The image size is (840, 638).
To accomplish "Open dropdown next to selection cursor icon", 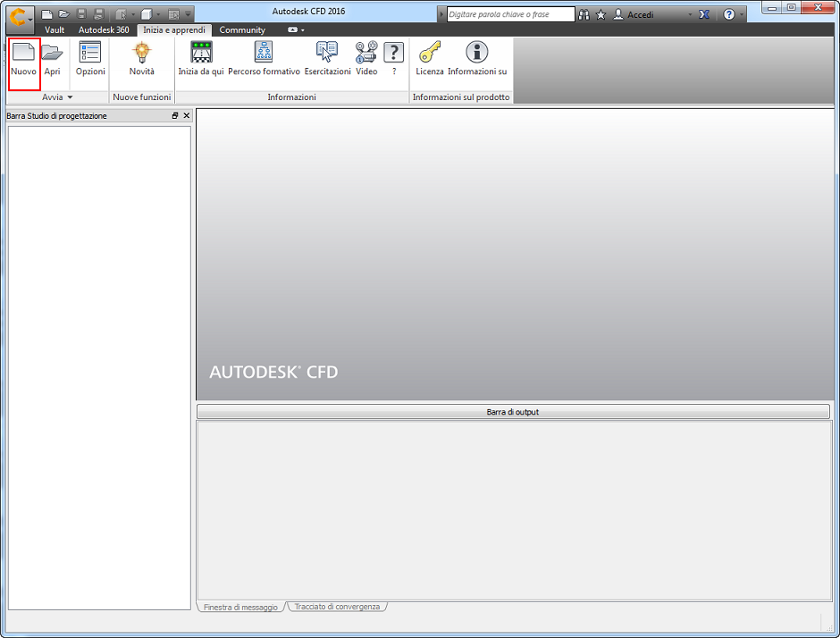I will tap(133, 15).
